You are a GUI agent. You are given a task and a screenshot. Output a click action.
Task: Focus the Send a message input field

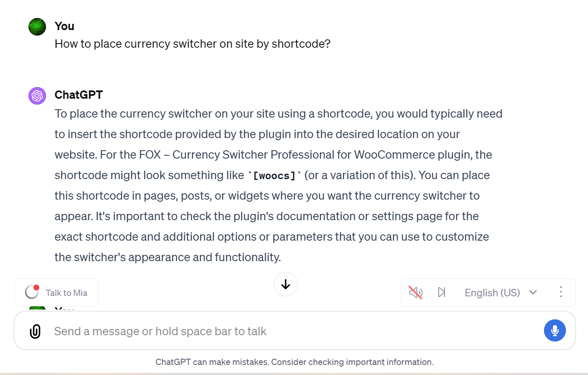[293, 331]
